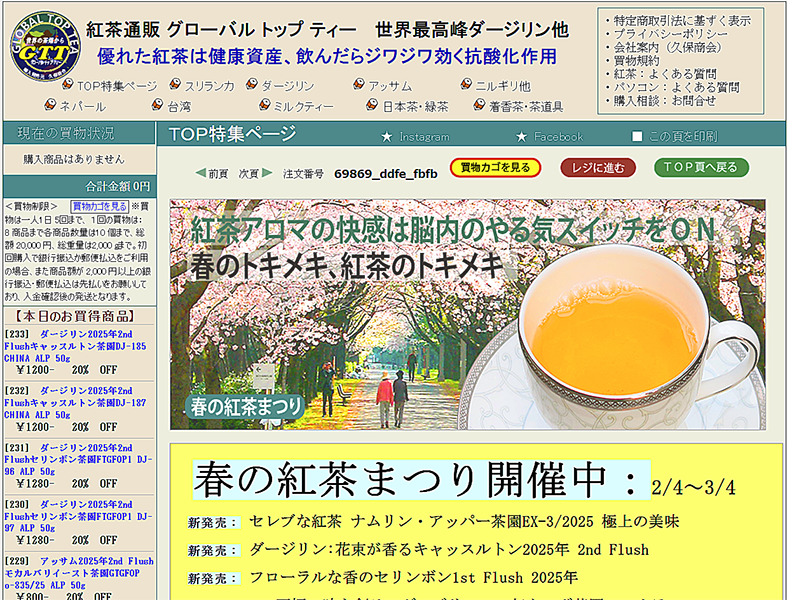Open item [232] キャッスルトン DJ-187 link

pos(75,403)
